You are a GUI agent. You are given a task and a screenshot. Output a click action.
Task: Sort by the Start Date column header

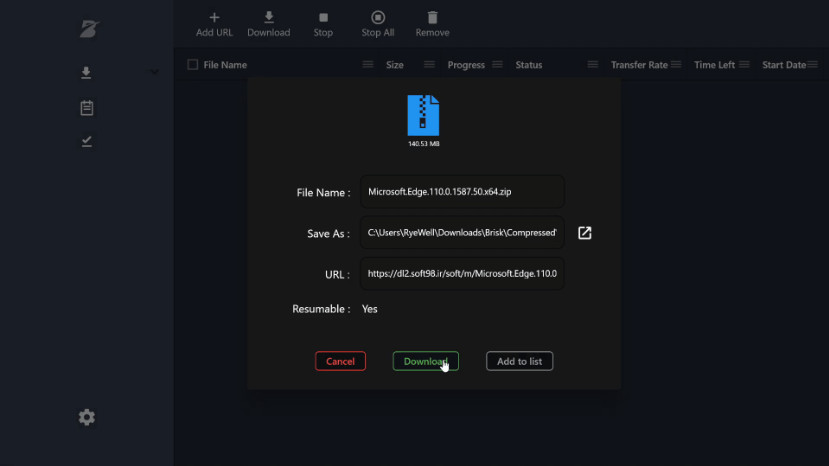click(x=784, y=65)
